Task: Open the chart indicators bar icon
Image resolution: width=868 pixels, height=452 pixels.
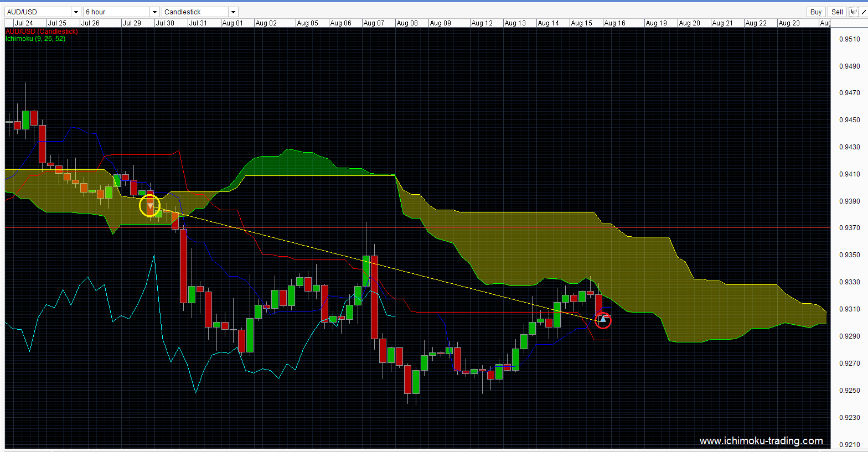Action: [x=854, y=12]
